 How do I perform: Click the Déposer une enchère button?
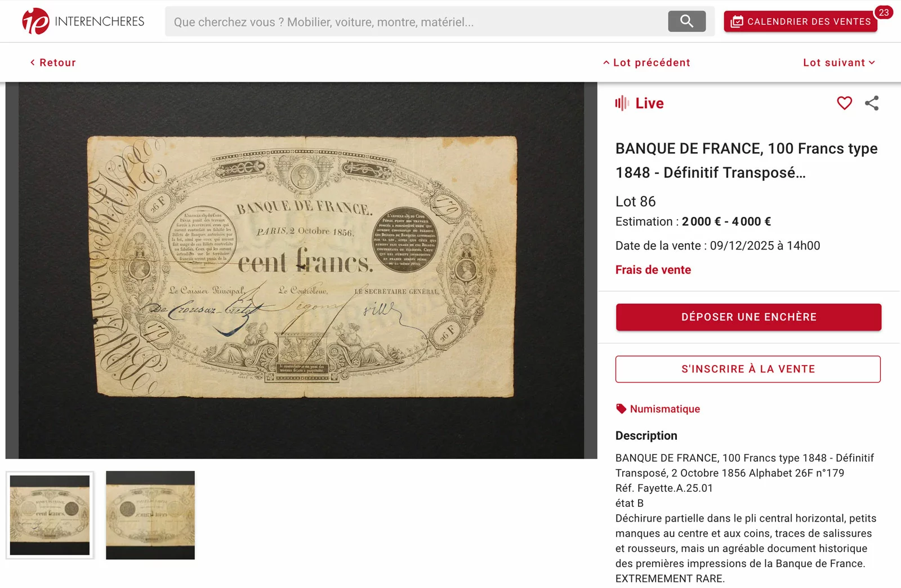pyautogui.click(x=748, y=317)
